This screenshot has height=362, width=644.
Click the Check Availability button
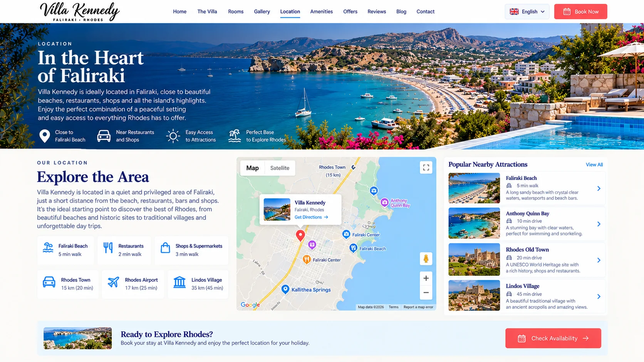tap(553, 338)
